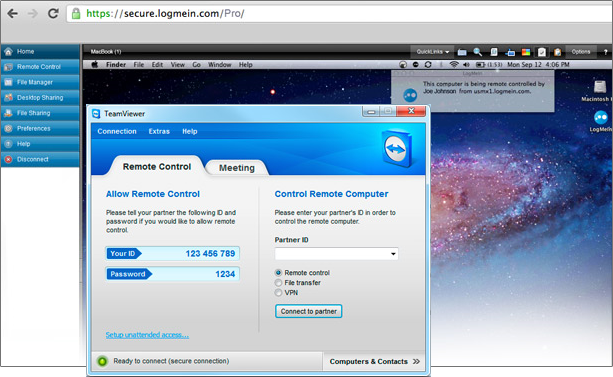This screenshot has width=613, height=377.
Task: Open the Go menu in the Mac menu bar
Action: pos(196,65)
